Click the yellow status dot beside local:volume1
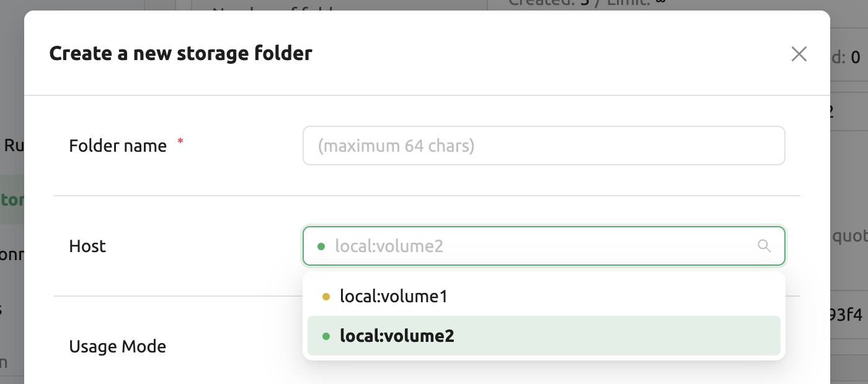 [x=326, y=297]
